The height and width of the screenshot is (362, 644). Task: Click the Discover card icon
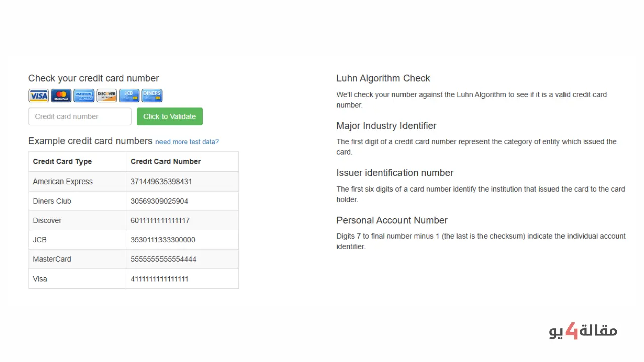[x=107, y=96]
